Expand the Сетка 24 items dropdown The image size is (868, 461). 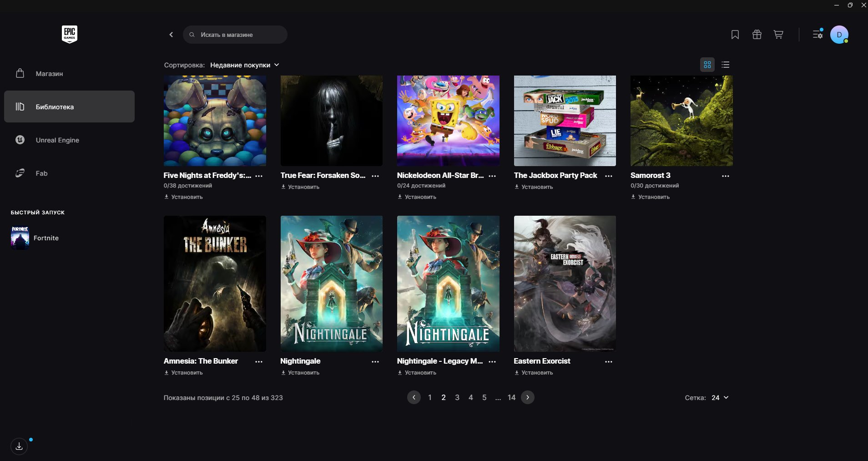tap(720, 398)
